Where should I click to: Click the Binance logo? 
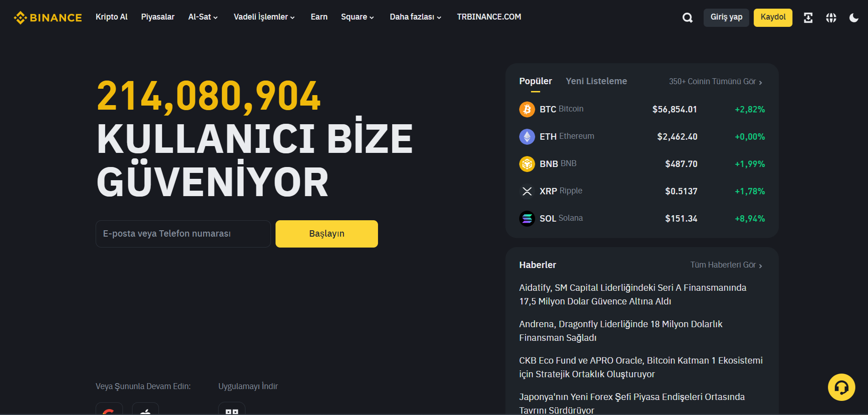(x=47, y=17)
